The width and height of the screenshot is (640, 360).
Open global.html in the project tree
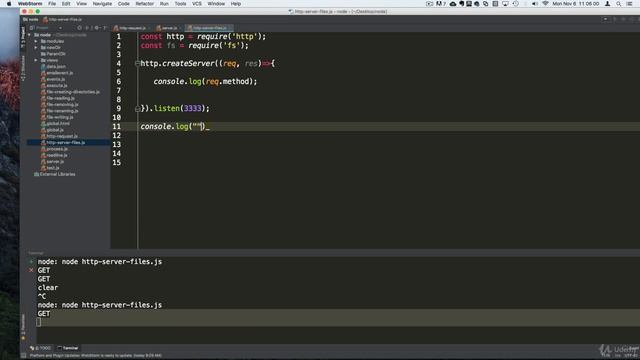[55, 124]
